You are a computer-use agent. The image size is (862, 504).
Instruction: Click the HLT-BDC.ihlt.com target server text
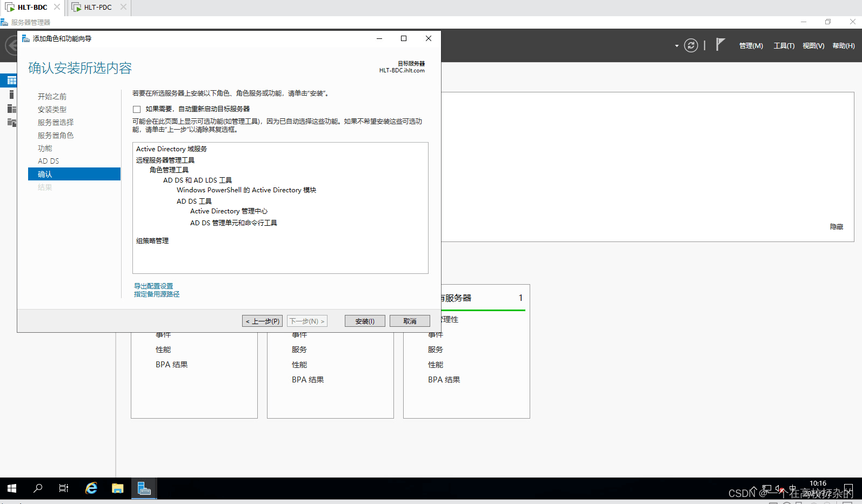402,71
